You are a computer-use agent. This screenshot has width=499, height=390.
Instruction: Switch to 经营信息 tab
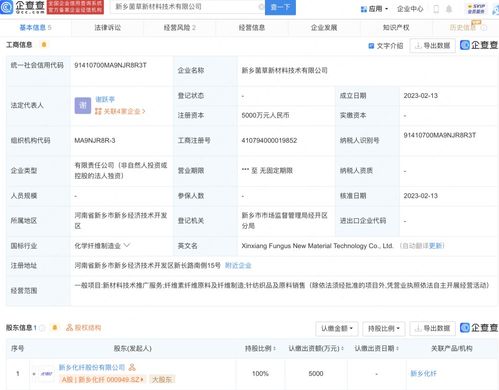pyautogui.click(x=252, y=28)
